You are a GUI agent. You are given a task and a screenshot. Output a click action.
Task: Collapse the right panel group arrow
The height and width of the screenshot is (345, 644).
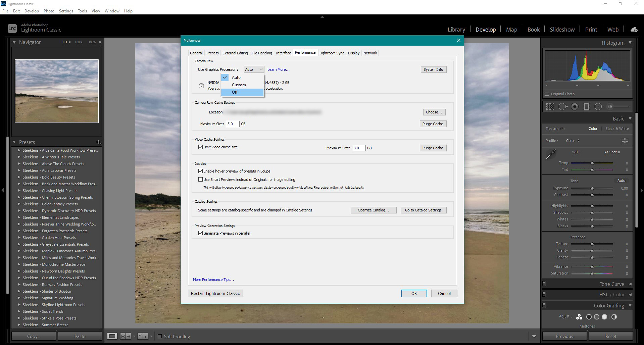point(642,190)
